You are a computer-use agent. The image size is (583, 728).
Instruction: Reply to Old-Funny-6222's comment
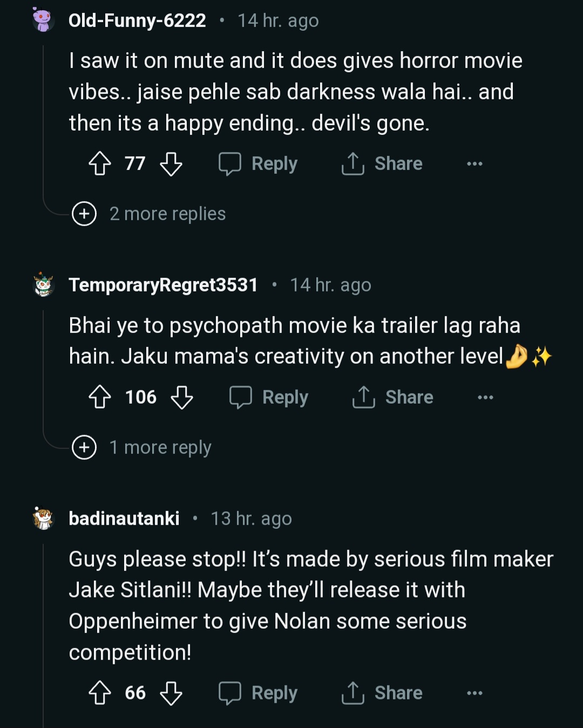click(x=259, y=164)
